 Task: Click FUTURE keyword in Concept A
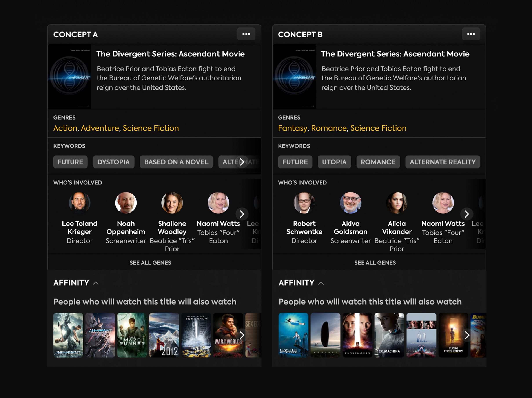[70, 162]
